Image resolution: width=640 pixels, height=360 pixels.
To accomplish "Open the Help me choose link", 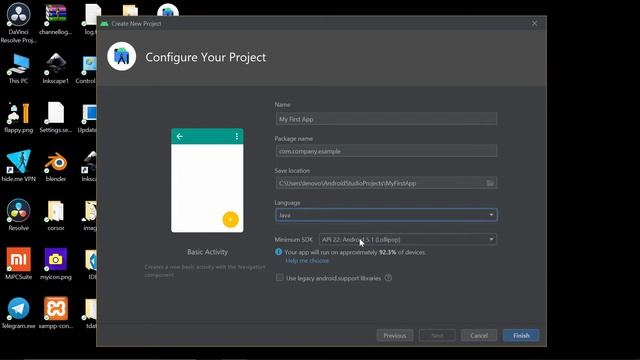I will 307,260.
